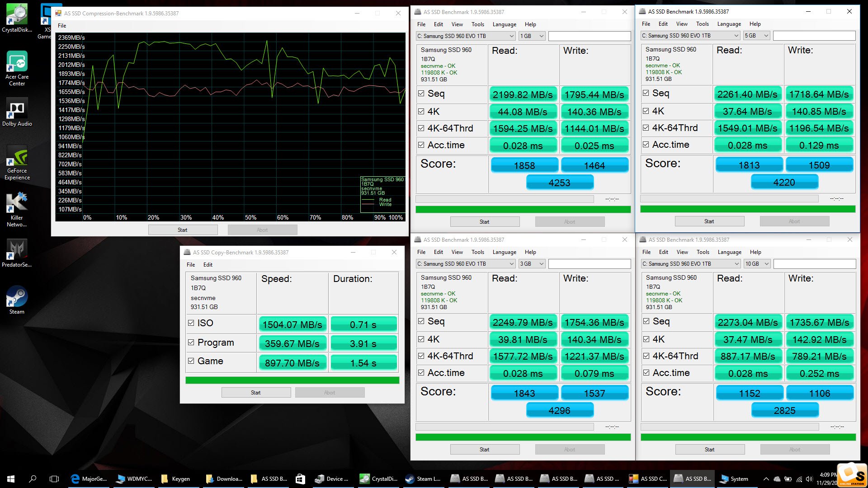
Task: Open File menu in the Compression-Benchmark window
Action: (x=62, y=26)
